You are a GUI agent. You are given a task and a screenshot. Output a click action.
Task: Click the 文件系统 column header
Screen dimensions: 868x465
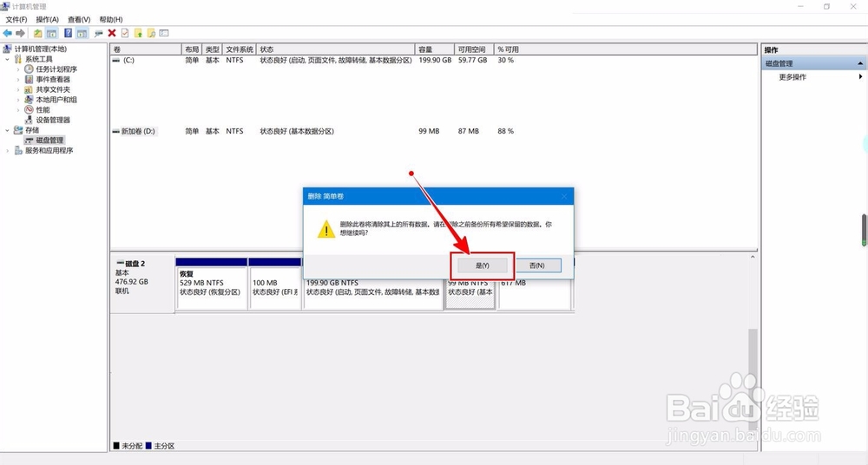240,49
